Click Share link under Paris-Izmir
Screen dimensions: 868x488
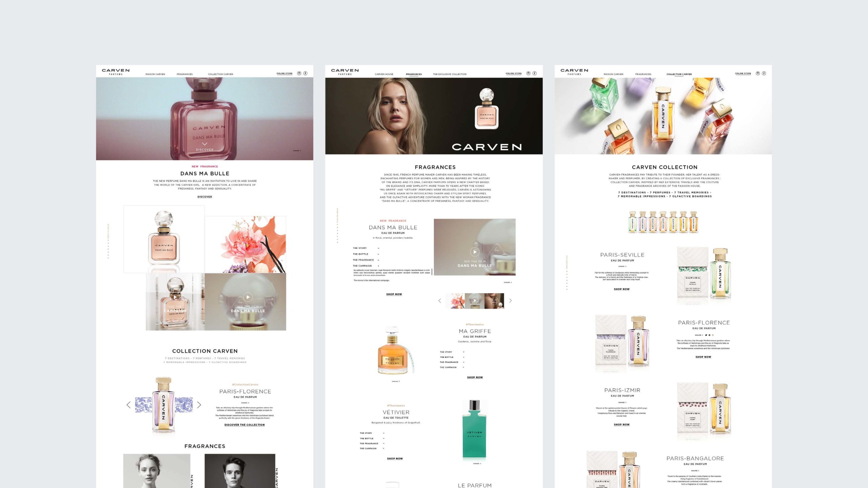tap(622, 402)
